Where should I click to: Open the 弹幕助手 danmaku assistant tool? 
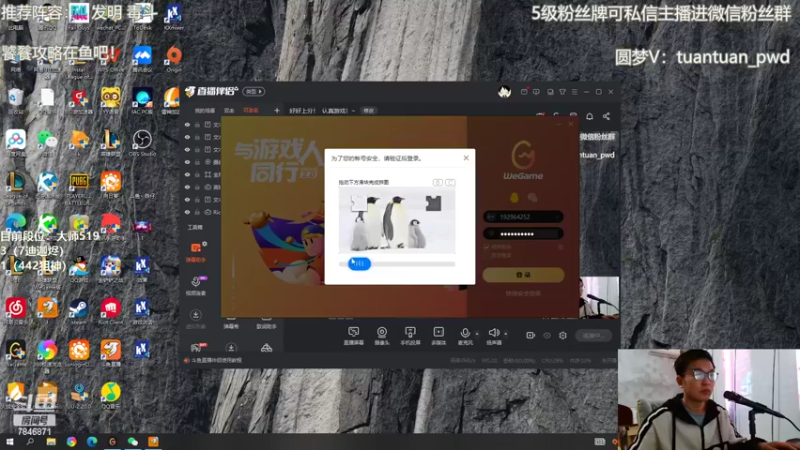pos(196,252)
